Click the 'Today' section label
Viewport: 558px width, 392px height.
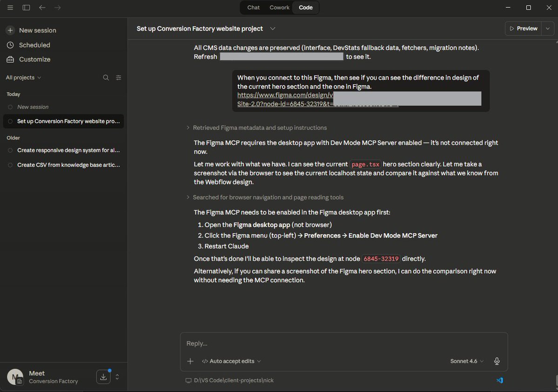pyautogui.click(x=13, y=94)
